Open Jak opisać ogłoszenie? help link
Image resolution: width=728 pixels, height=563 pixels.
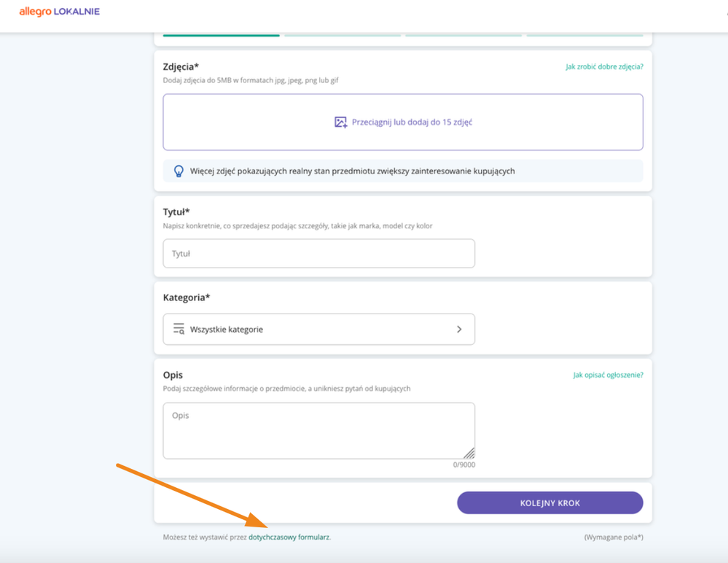click(x=608, y=375)
